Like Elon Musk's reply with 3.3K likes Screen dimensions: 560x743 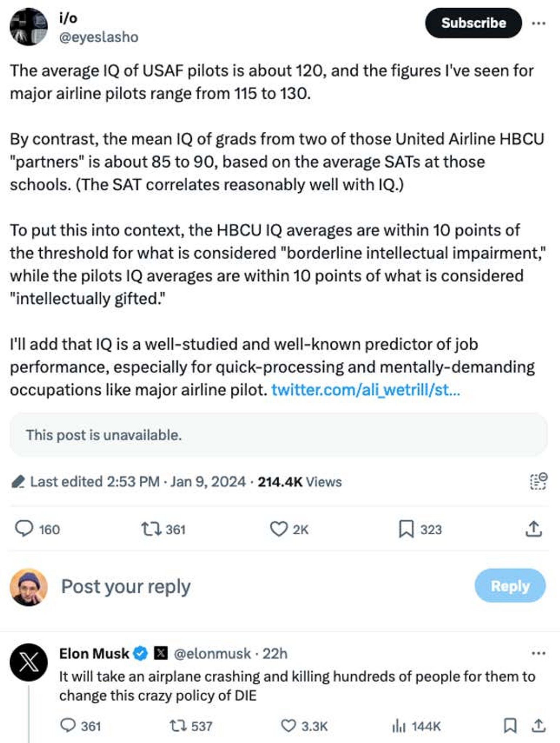(289, 726)
